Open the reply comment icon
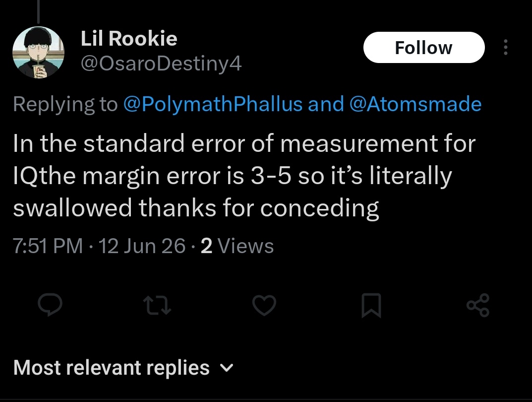Viewport: 532px width, 402px height. coord(50,305)
